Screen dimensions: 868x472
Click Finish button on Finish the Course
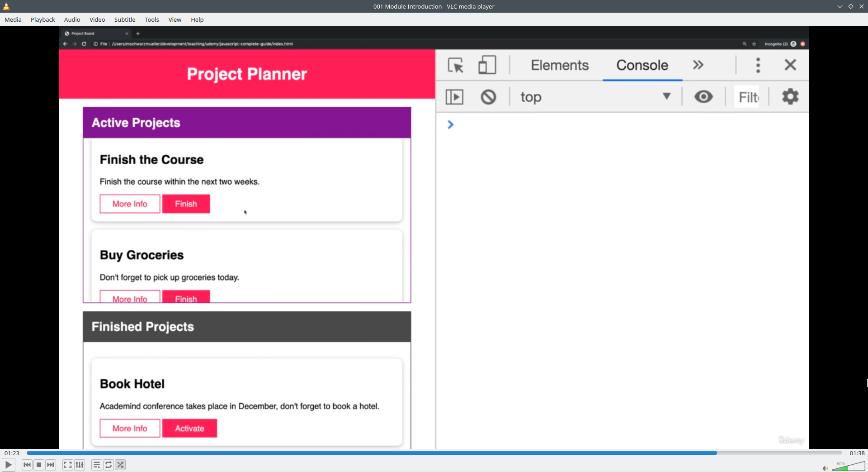tap(186, 204)
